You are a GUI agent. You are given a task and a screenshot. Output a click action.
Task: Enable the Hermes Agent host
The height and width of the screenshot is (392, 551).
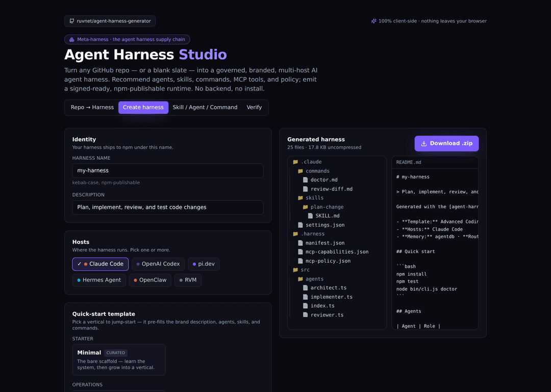pos(99,280)
